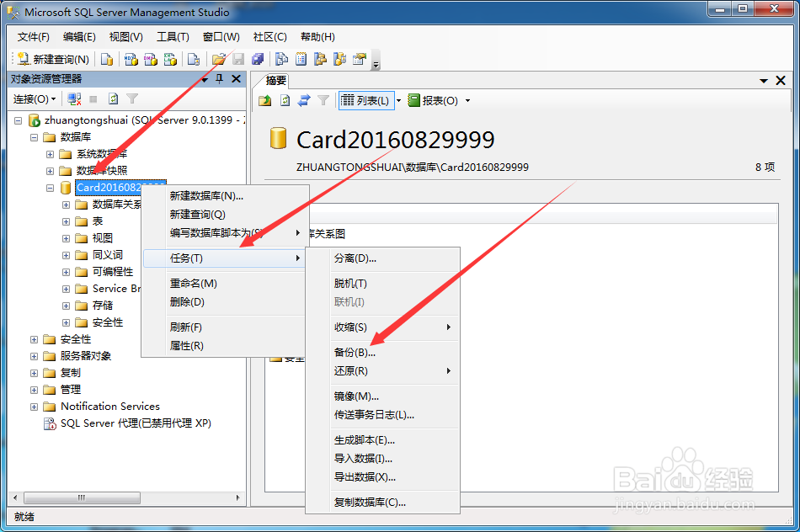This screenshot has height=532, width=800.
Task: Open the 编辑(E) menu
Action: (x=79, y=37)
